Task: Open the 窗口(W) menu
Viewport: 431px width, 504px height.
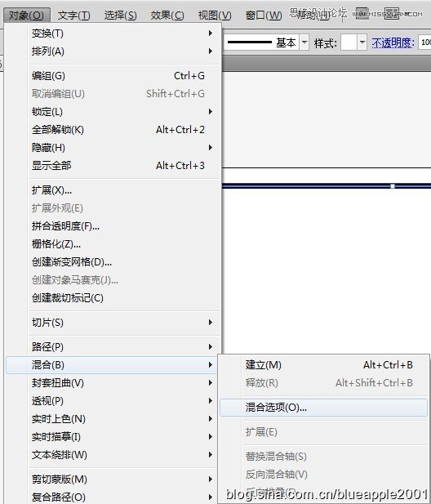Action: point(264,15)
